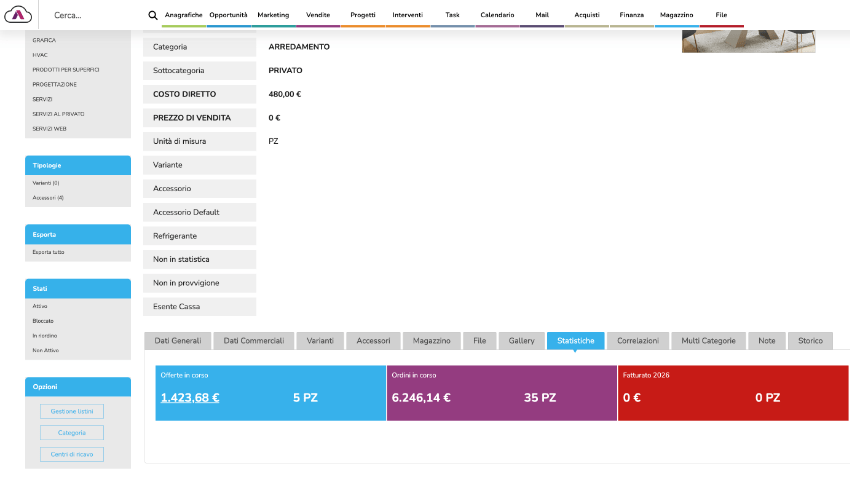Select SERVIZI WEB category in sidebar
Viewport: 850px width, 481px height.
tap(49, 129)
